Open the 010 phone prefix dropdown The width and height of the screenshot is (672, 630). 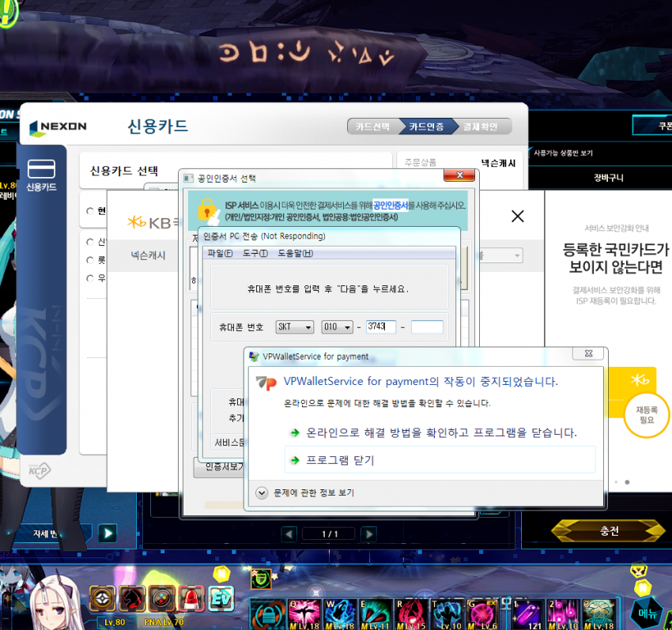[338, 326]
